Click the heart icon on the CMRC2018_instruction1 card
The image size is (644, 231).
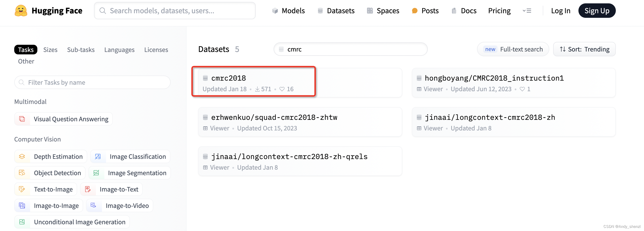(522, 89)
